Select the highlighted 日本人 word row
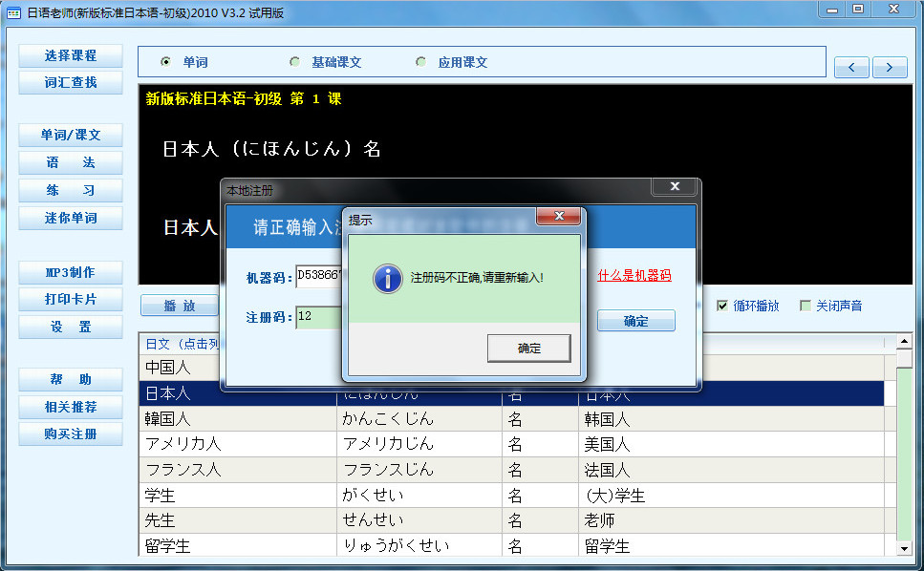The height and width of the screenshot is (571, 924). (511, 393)
